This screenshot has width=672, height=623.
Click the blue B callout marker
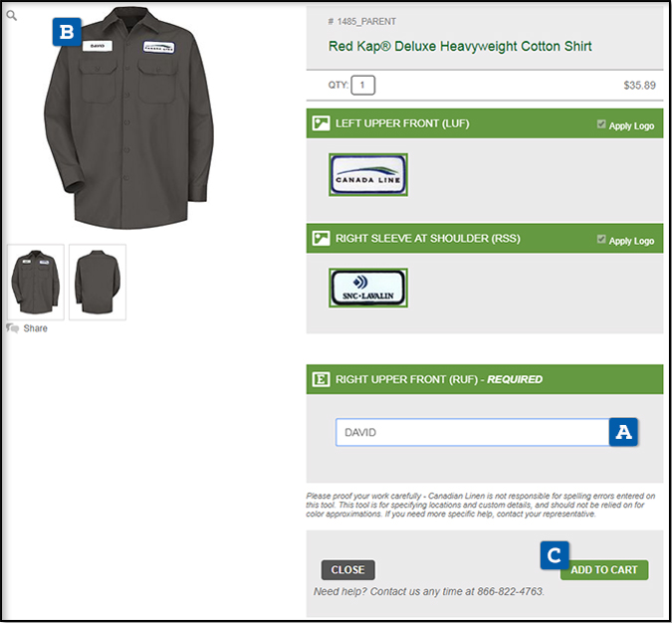pos(67,32)
